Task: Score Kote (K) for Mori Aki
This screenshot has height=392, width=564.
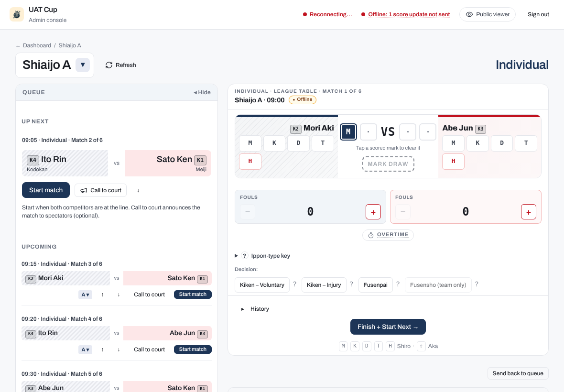Action: pyautogui.click(x=274, y=143)
